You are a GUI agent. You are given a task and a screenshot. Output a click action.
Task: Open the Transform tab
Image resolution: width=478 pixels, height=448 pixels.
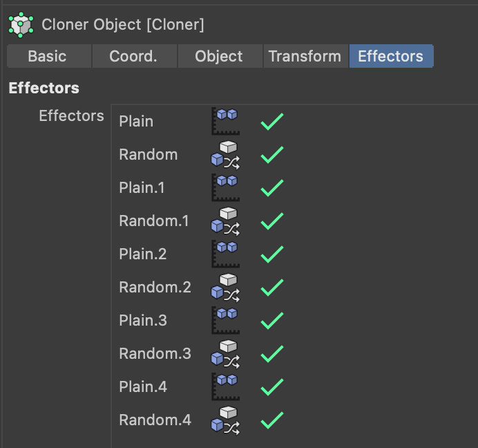point(305,57)
